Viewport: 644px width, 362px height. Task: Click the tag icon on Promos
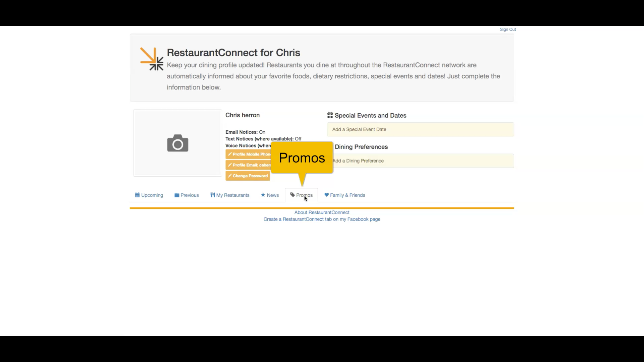point(292,195)
